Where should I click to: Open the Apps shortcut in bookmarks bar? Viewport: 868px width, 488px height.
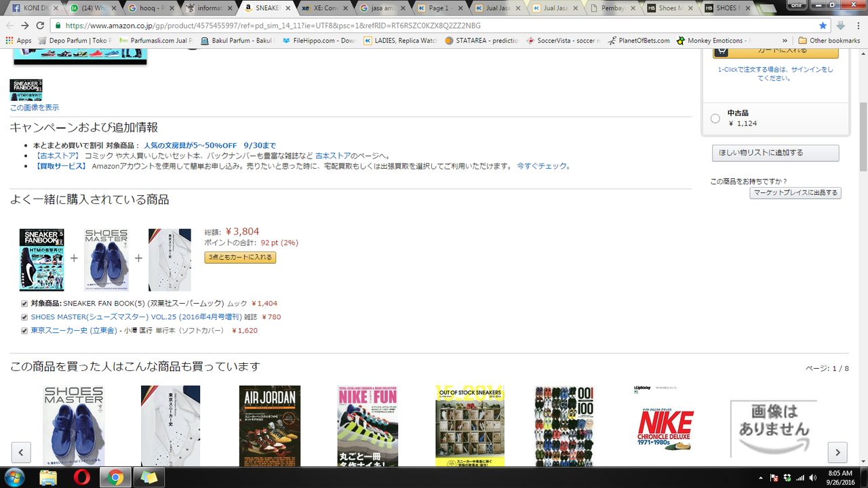pyautogui.click(x=18, y=41)
